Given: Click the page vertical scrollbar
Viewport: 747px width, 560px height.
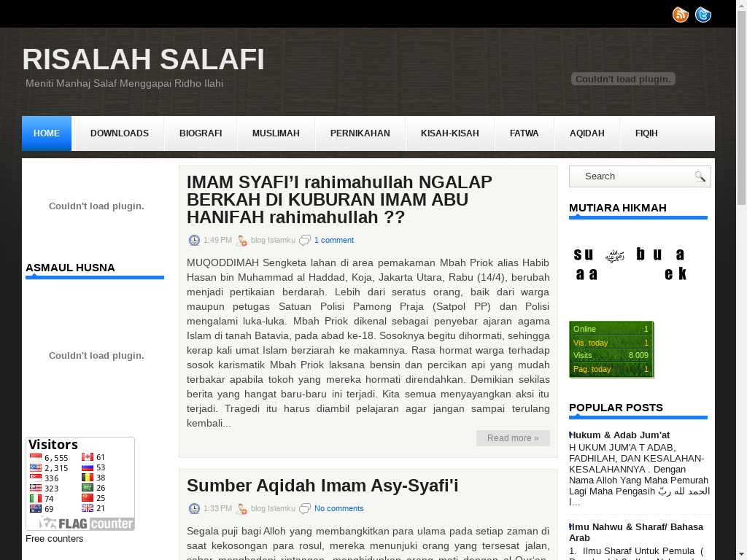Looking at the screenshot, I should click(x=741, y=292).
